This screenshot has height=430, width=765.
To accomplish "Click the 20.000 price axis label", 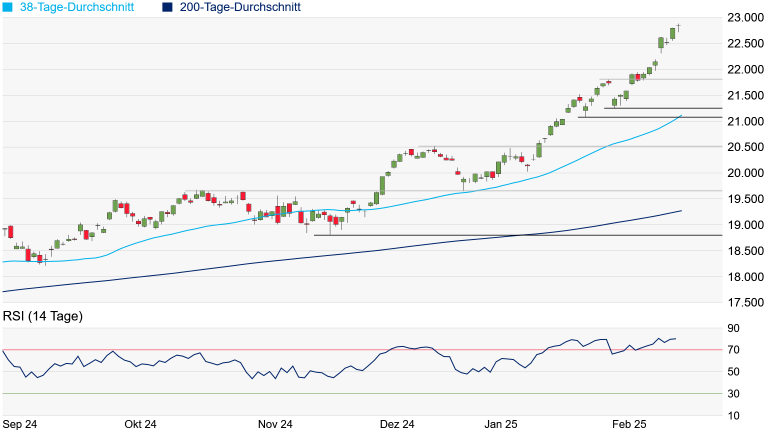I will [x=744, y=173].
